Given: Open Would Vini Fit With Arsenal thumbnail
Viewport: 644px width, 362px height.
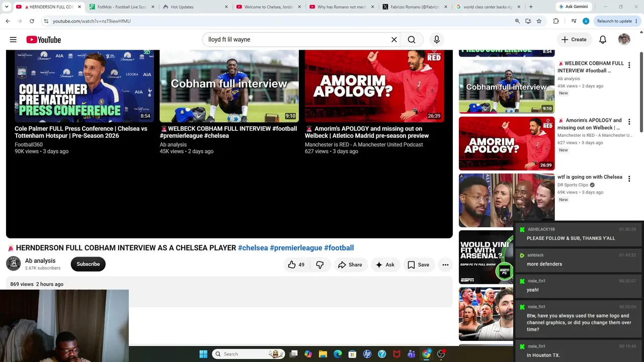Looking at the screenshot, I should (486, 257).
